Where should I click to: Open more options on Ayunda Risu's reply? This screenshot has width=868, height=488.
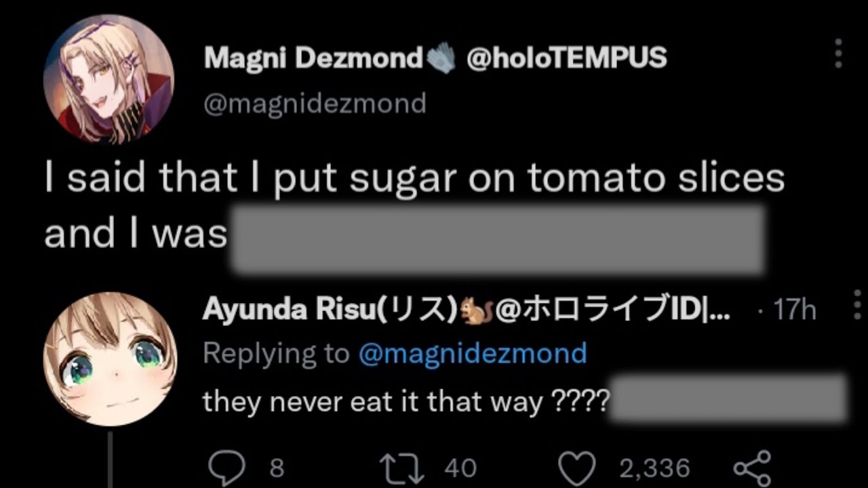[857, 304]
